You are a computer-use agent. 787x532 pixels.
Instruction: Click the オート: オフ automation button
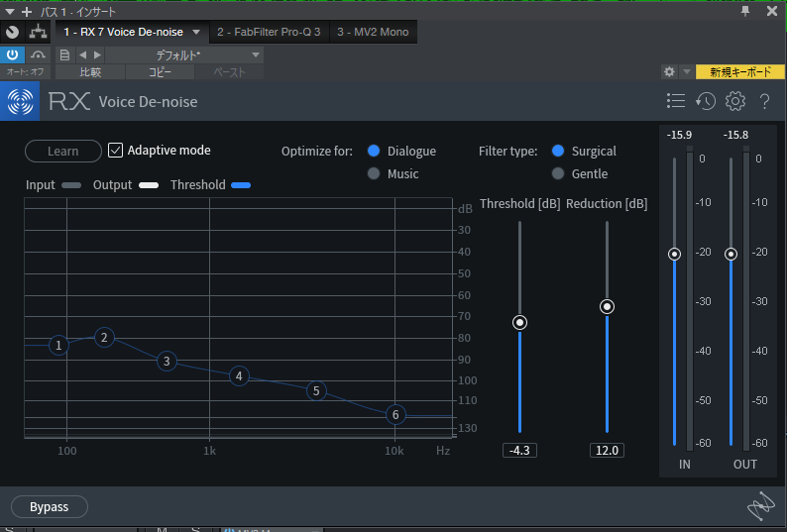(25, 71)
